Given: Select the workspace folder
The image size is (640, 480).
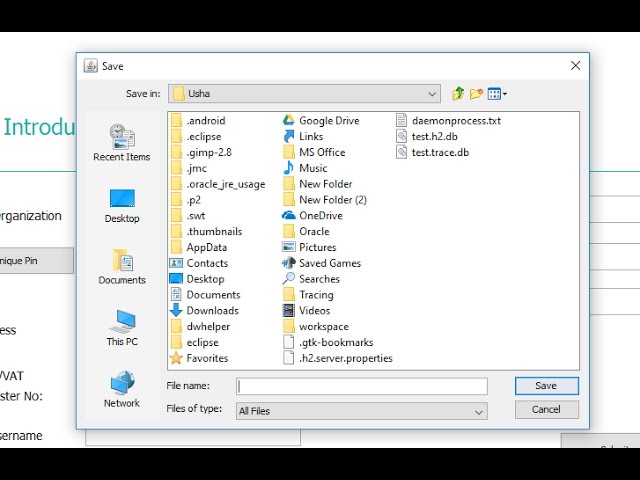Looking at the screenshot, I should coord(316,327).
